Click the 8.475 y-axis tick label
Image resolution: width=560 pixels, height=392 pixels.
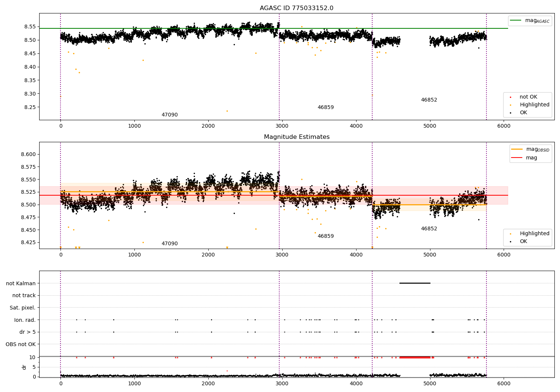[28, 218]
